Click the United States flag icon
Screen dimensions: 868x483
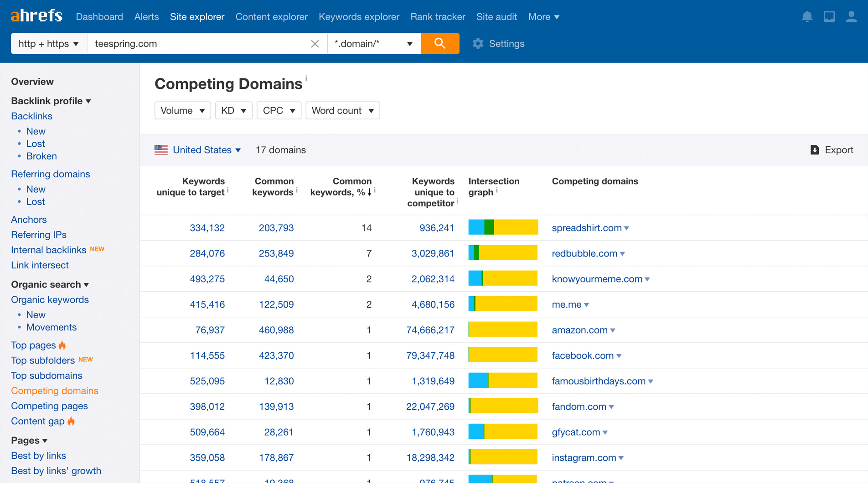coord(161,150)
